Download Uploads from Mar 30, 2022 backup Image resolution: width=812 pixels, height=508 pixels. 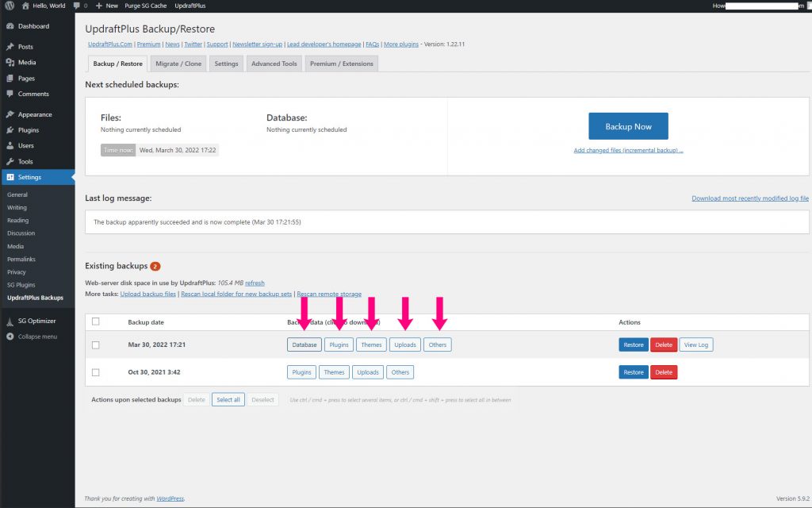tap(405, 344)
